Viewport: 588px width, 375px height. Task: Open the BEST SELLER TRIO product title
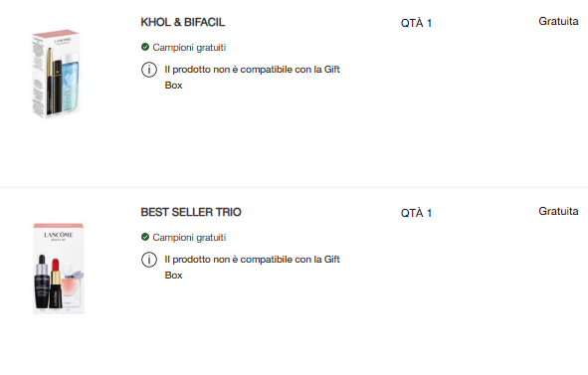(x=191, y=212)
